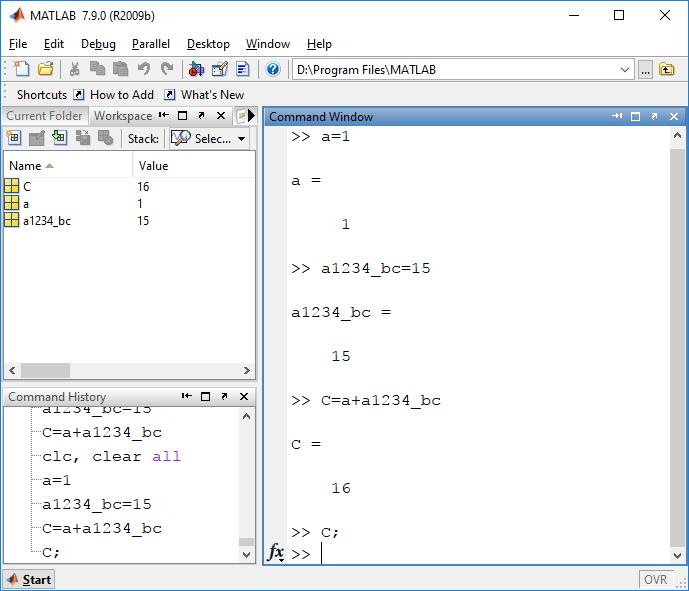The width and height of the screenshot is (689, 591).
Task: Click Command History scroll down arrow
Action: click(x=246, y=555)
